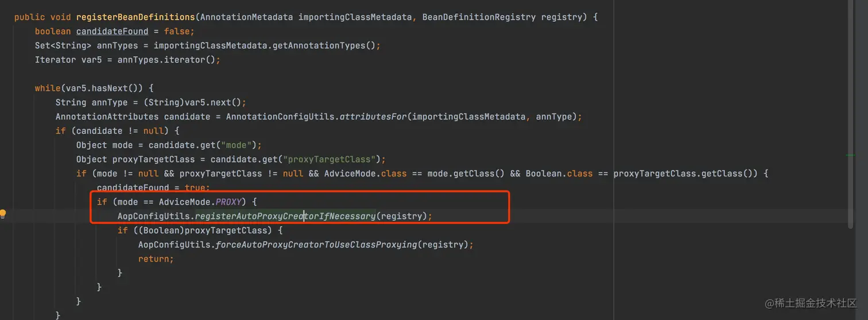This screenshot has height=320, width=868.
Task: Click the (Boolean)proxyTargetClass cast condition
Action: tap(203, 230)
